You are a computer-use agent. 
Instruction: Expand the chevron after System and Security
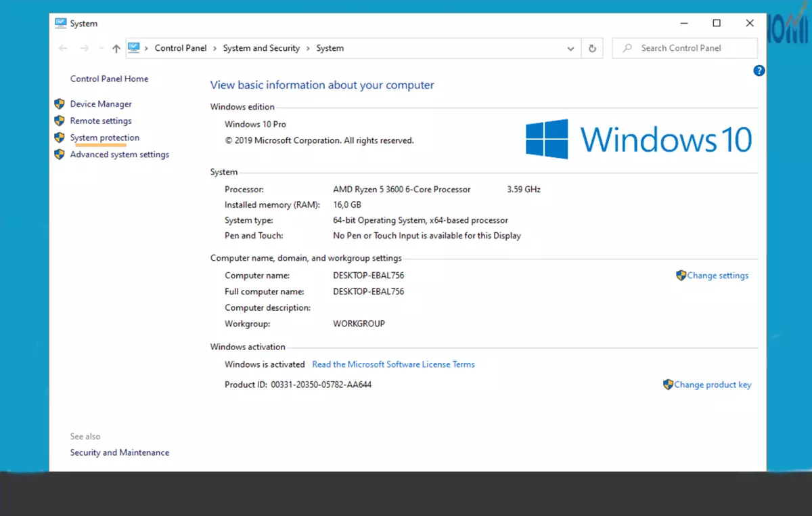[308, 48]
